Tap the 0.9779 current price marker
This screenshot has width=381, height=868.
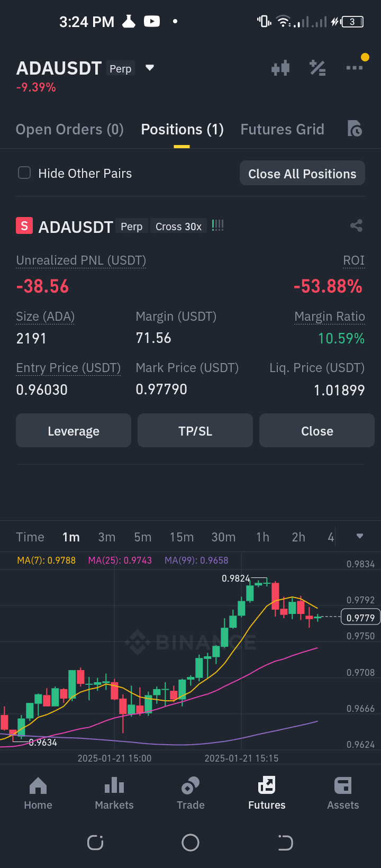(360, 618)
